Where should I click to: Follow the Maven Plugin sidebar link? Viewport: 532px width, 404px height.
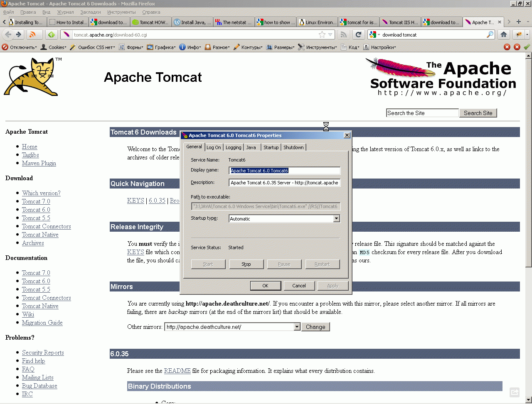tap(39, 163)
